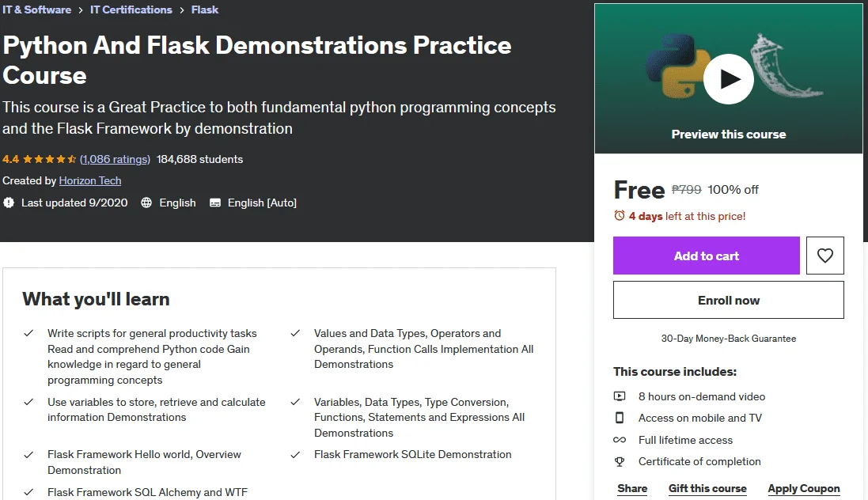Click This course includes heading
This screenshot has height=500, width=868.
[675, 372]
